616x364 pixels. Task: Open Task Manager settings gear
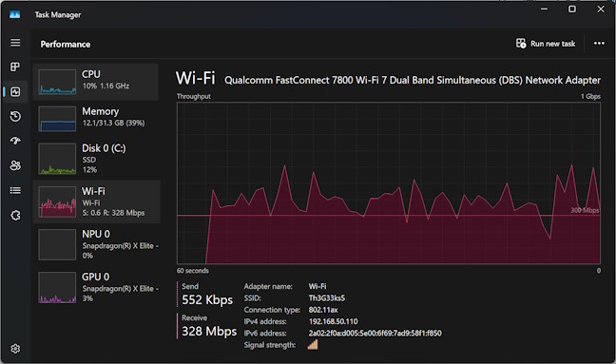[15, 348]
